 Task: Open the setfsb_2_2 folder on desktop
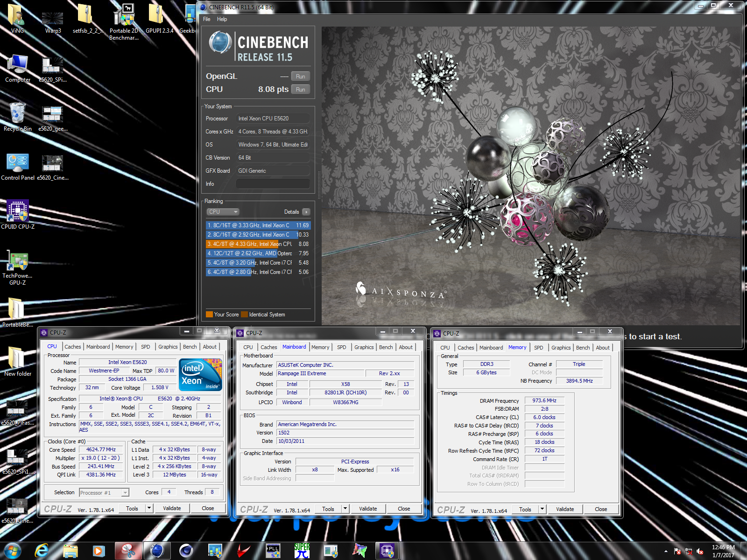(88, 19)
